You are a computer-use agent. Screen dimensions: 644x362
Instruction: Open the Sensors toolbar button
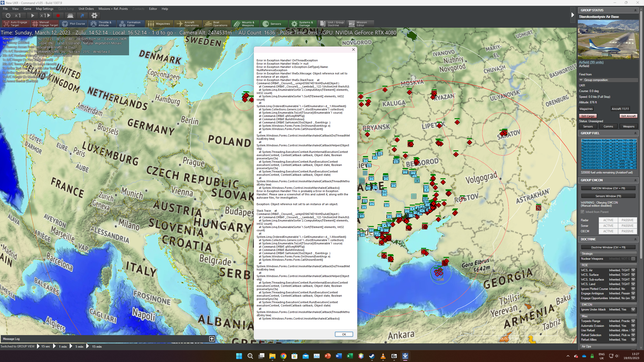[274, 24]
